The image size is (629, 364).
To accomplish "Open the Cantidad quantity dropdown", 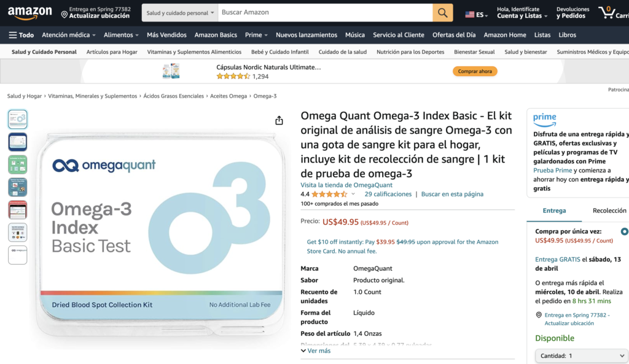I will pos(582,355).
